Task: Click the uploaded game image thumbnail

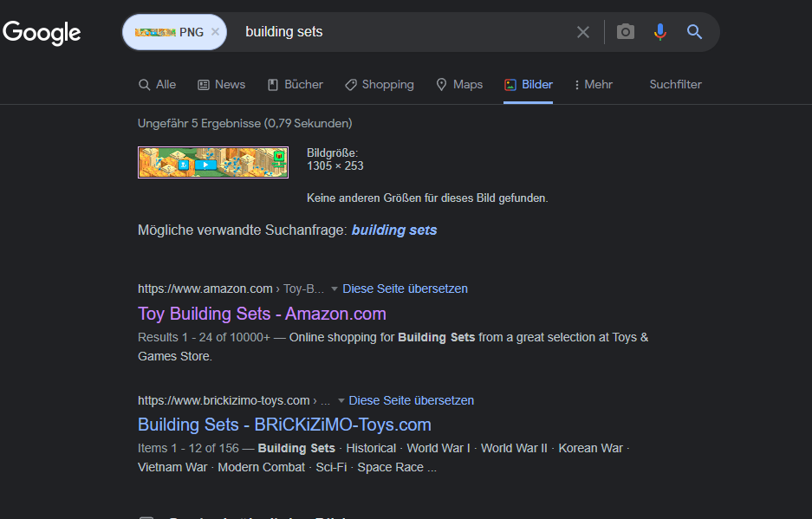Action: tap(213, 162)
